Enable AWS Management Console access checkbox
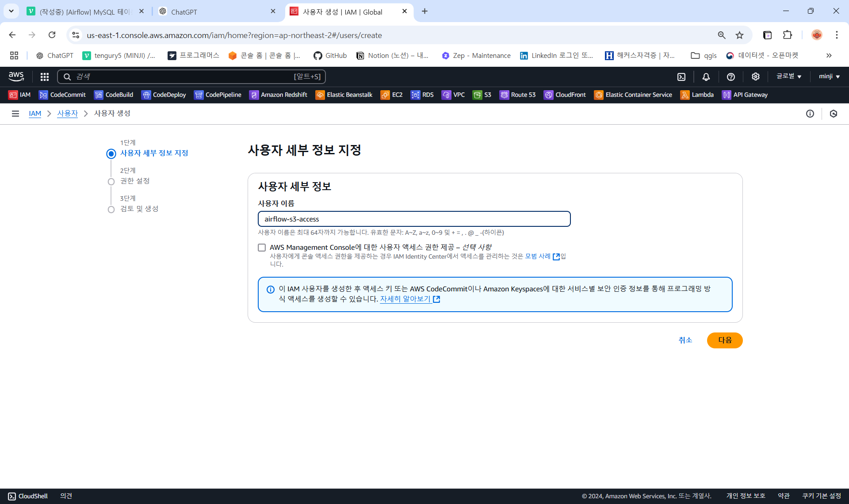The height and width of the screenshot is (504, 849). click(x=262, y=248)
